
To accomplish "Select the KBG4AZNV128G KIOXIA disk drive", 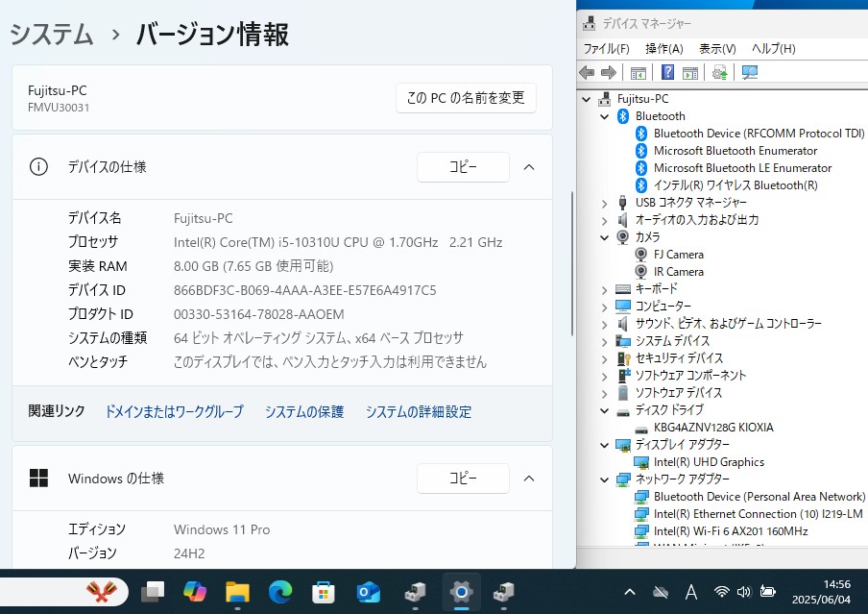I will [x=713, y=428].
